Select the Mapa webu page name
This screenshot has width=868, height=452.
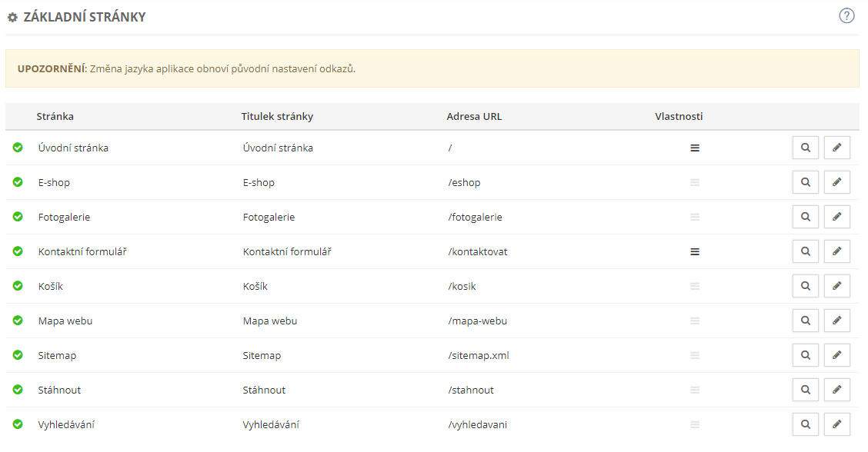65,321
